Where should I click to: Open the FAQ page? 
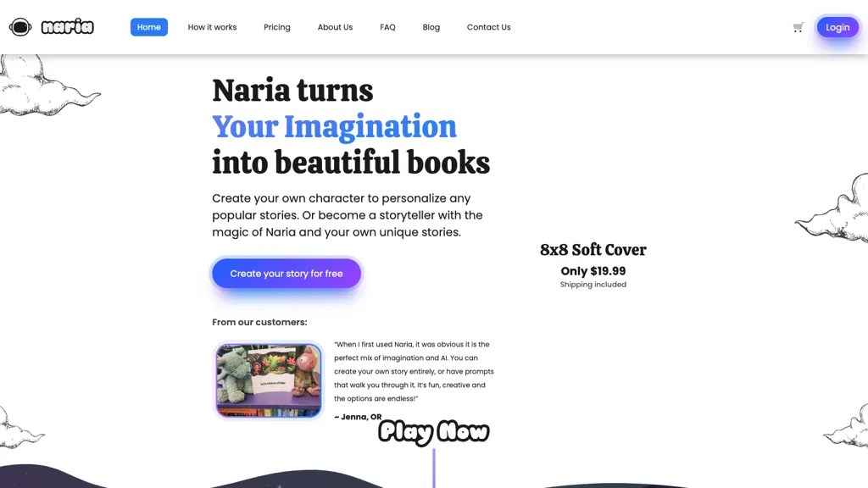387,27
